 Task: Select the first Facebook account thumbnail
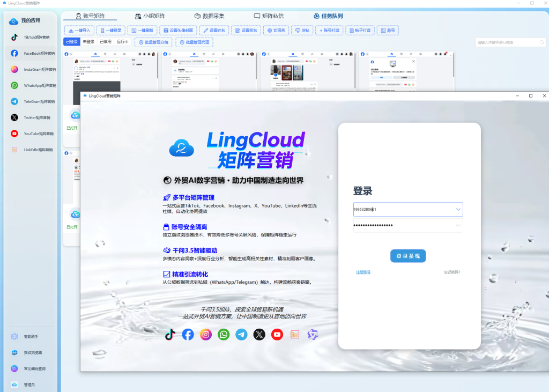tap(110, 71)
